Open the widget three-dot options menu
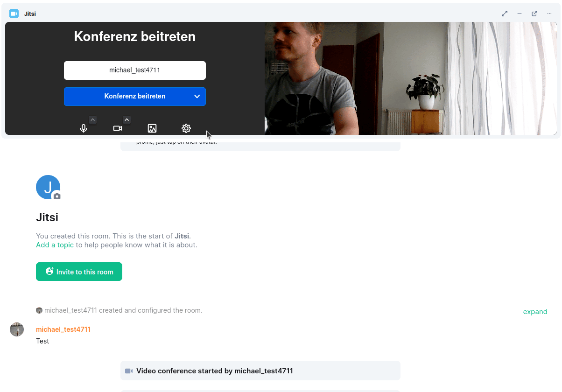 click(549, 14)
